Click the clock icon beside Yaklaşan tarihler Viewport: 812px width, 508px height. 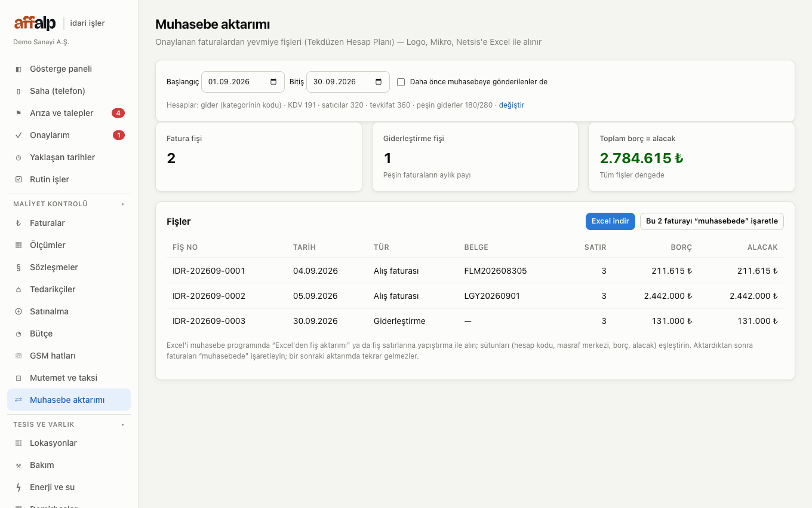[x=19, y=157]
